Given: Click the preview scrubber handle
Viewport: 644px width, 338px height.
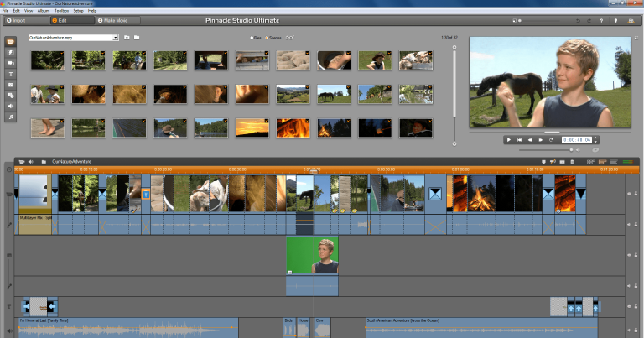Looking at the screenshot, I should pyautogui.click(x=552, y=133).
